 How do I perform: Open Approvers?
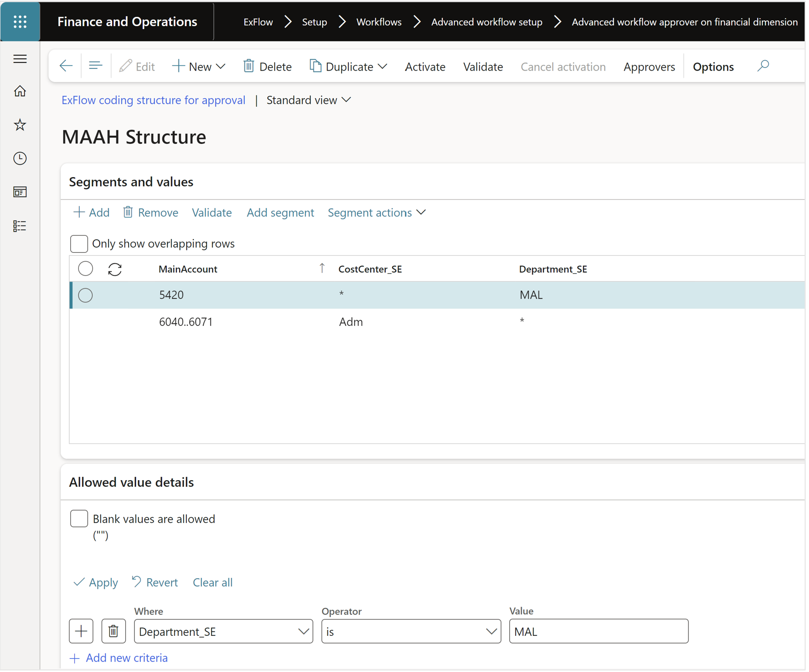(649, 67)
